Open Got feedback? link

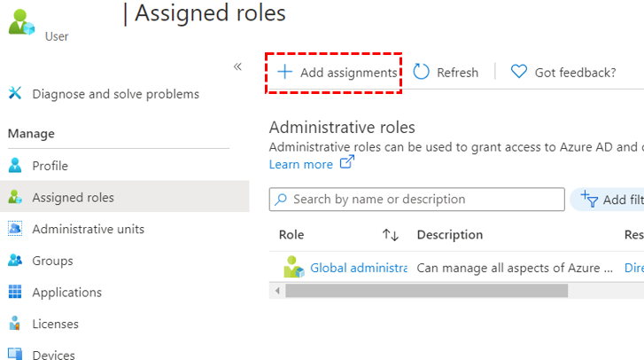pyautogui.click(x=576, y=73)
